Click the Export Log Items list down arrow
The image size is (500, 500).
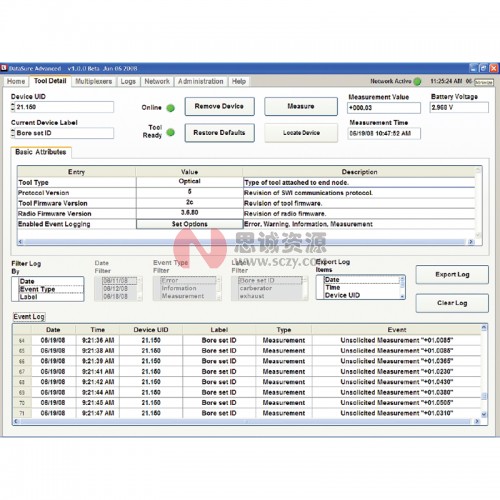pyautogui.click(x=402, y=296)
